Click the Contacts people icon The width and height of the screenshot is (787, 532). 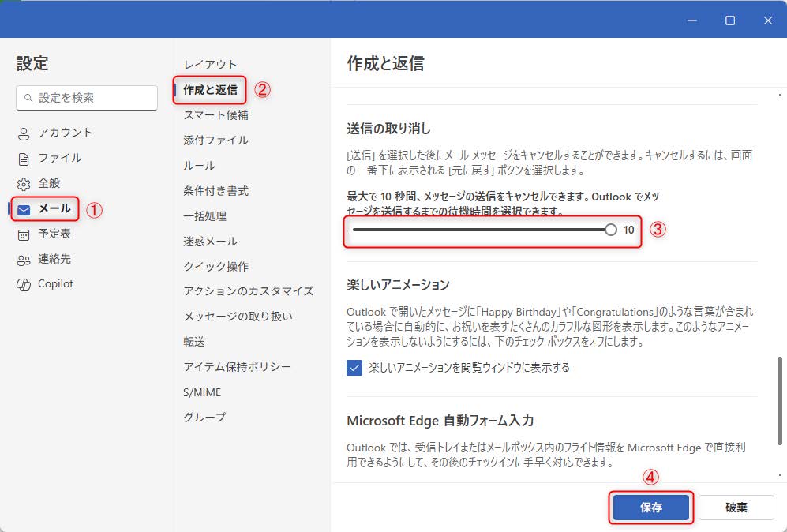[24, 260]
